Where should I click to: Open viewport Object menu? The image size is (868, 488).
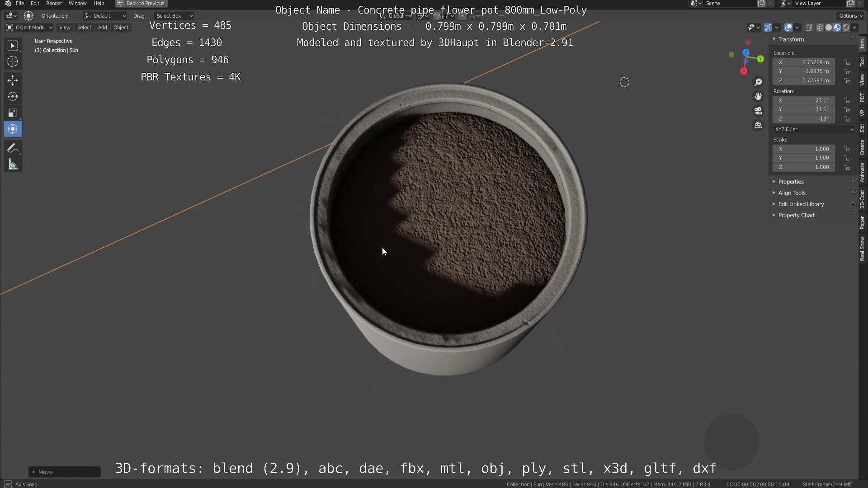click(x=121, y=28)
